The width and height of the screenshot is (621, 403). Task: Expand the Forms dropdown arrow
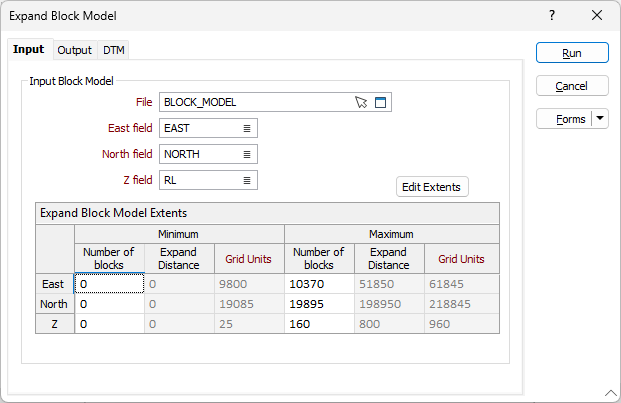tap(600, 119)
